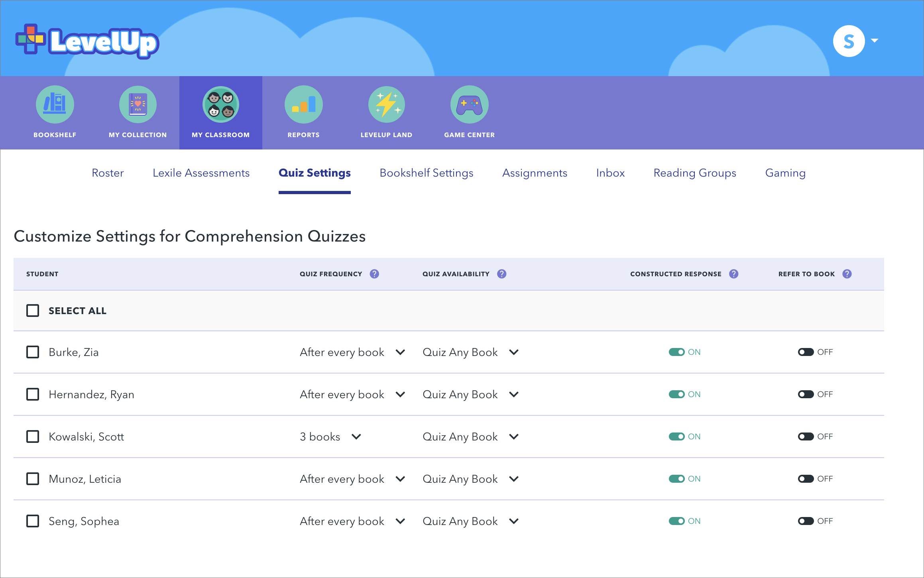The image size is (924, 578).
Task: Switch to the Bookshelf Settings tab
Action: [426, 173]
